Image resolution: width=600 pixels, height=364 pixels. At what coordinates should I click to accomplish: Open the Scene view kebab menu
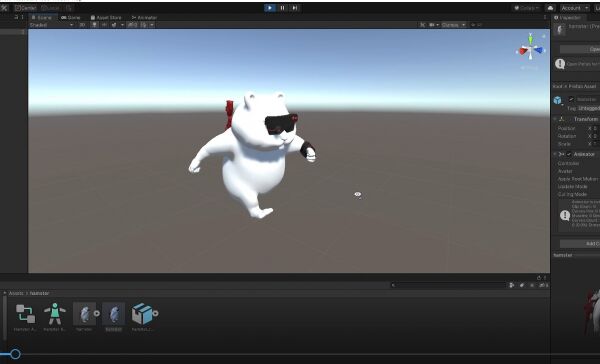[x=545, y=18]
